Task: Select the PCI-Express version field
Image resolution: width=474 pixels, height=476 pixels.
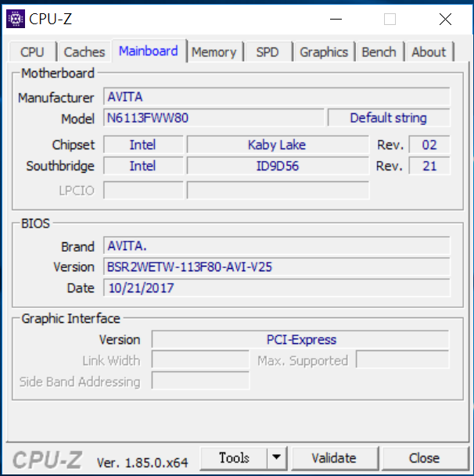Action: pos(300,339)
